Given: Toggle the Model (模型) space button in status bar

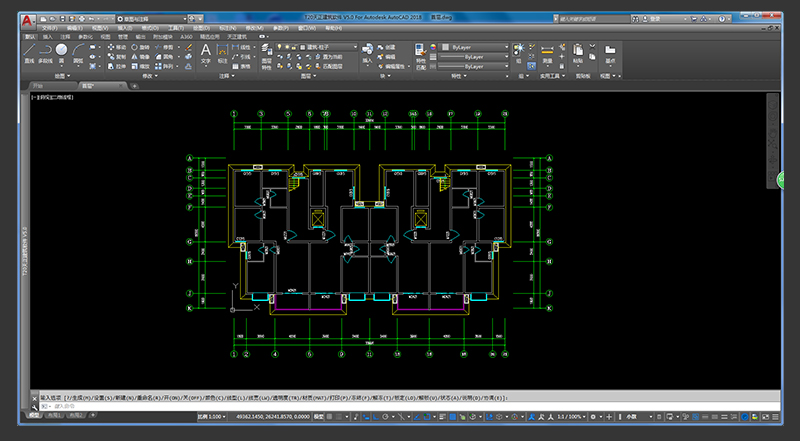Looking at the screenshot, I should pyautogui.click(x=318, y=416).
